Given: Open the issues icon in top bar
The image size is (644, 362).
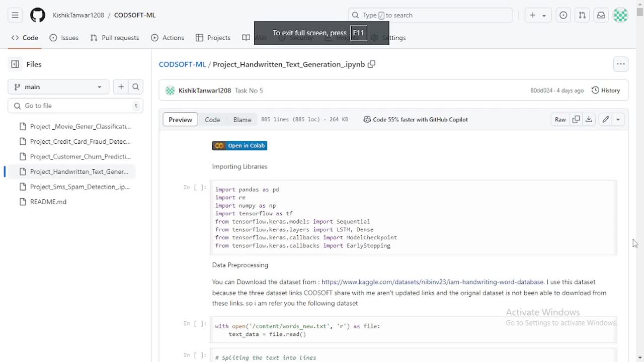Looking at the screenshot, I should pyautogui.click(x=563, y=15).
